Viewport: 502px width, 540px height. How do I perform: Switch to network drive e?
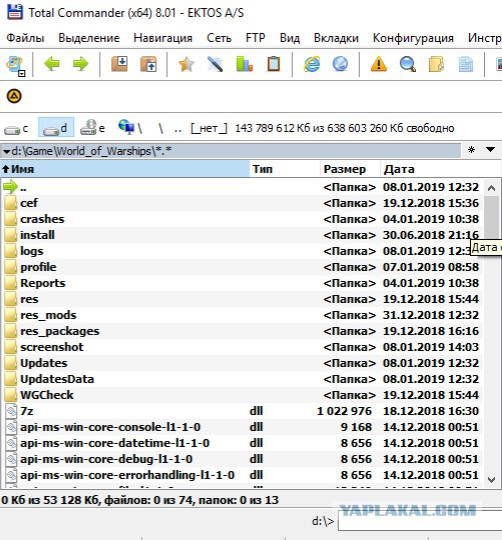pos(93,128)
